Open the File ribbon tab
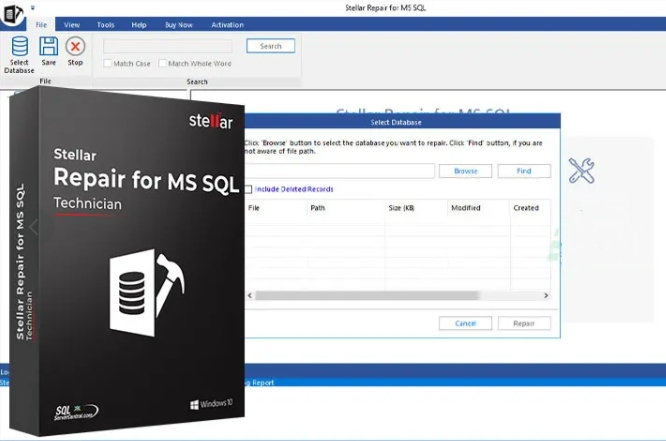Image resolution: width=666 pixels, height=441 pixels. point(41,25)
